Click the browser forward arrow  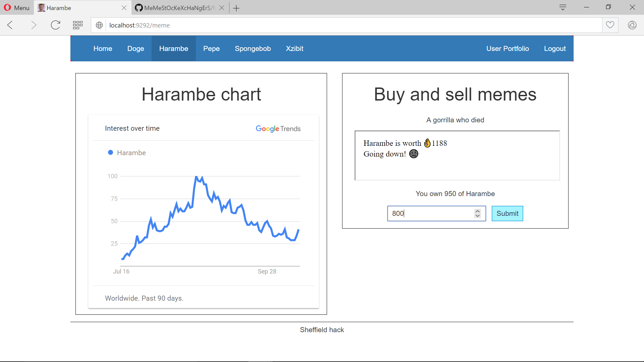click(33, 25)
